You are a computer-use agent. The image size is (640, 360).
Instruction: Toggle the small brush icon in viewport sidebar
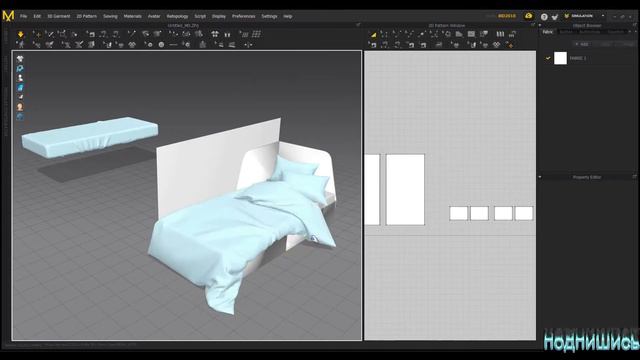click(20, 97)
